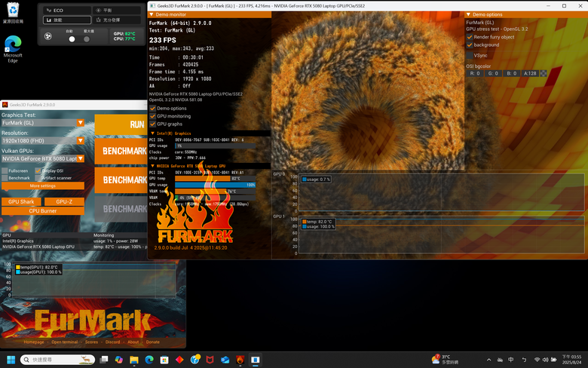The width and height of the screenshot is (588, 368).
Task: Open Task View on taskbar
Action: click(104, 360)
